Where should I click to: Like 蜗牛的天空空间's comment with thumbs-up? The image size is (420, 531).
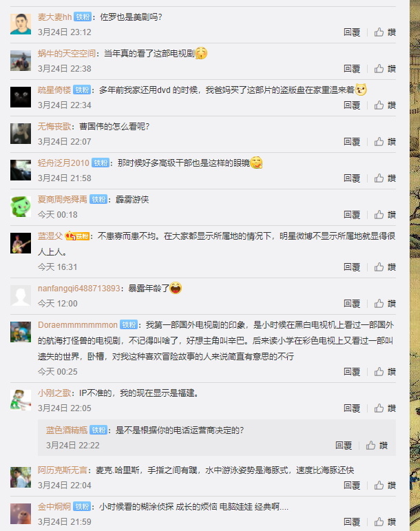385,69
